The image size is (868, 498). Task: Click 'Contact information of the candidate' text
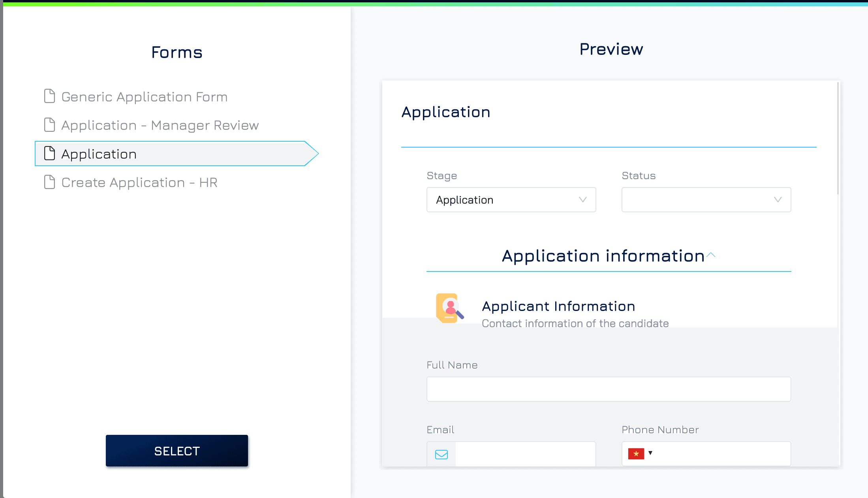coord(575,324)
